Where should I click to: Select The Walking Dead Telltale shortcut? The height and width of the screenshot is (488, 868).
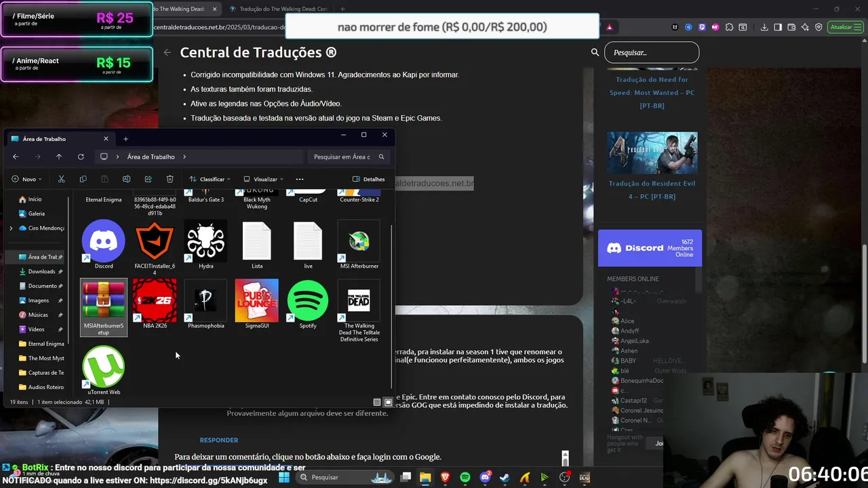(x=359, y=310)
